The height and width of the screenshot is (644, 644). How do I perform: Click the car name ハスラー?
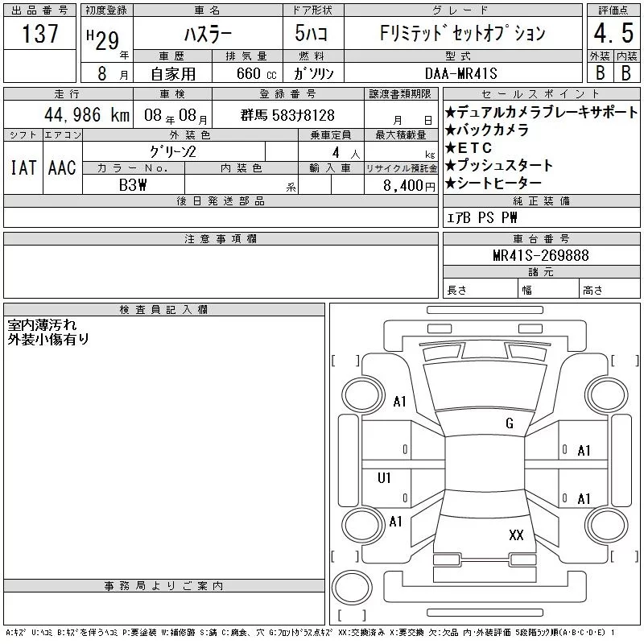click(208, 34)
